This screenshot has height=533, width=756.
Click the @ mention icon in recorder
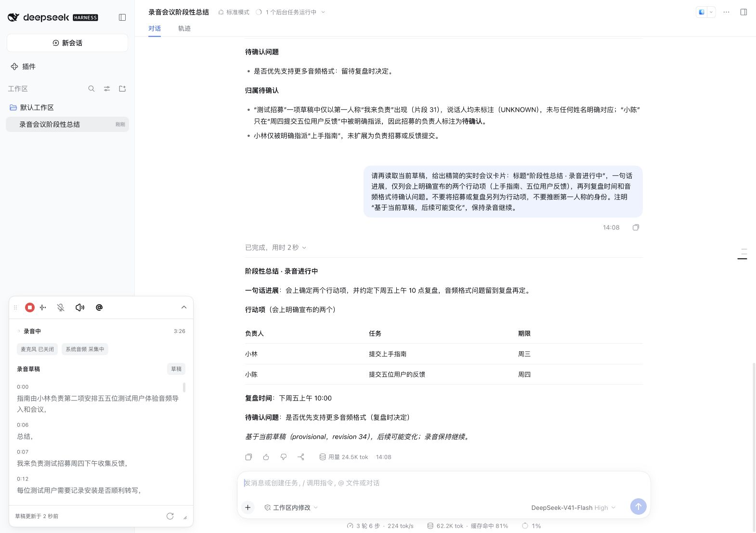99,307
